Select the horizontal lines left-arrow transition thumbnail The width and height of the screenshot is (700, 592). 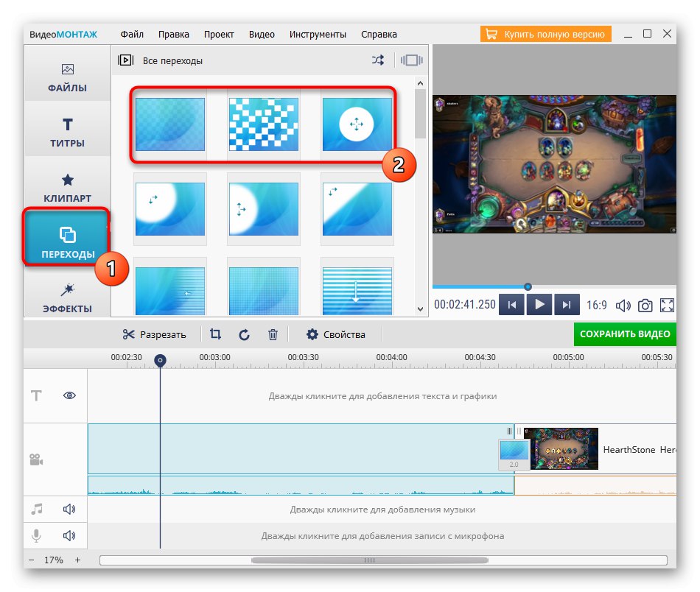tap(170, 292)
